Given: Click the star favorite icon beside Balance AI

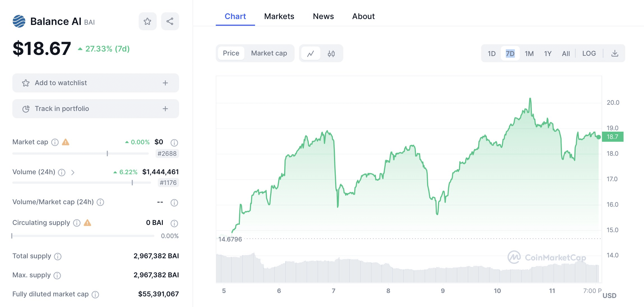Looking at the screenshot, I should point(147,21).
